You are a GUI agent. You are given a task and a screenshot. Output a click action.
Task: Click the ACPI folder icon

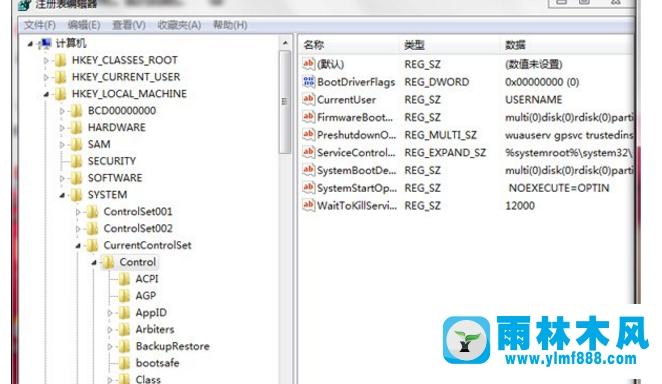[x=124, y=279]
